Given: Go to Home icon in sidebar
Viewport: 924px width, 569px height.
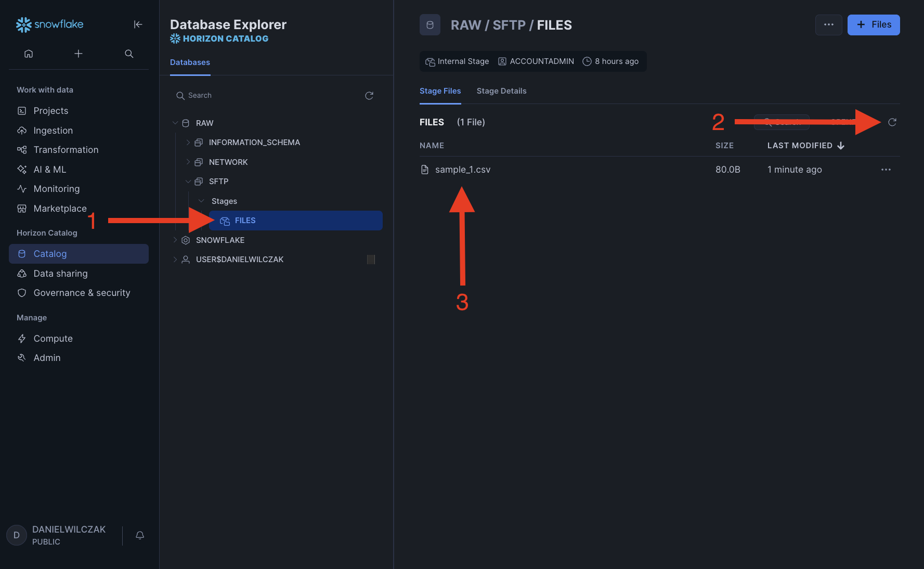Looking at the screenshot, I should coord(29,54).
